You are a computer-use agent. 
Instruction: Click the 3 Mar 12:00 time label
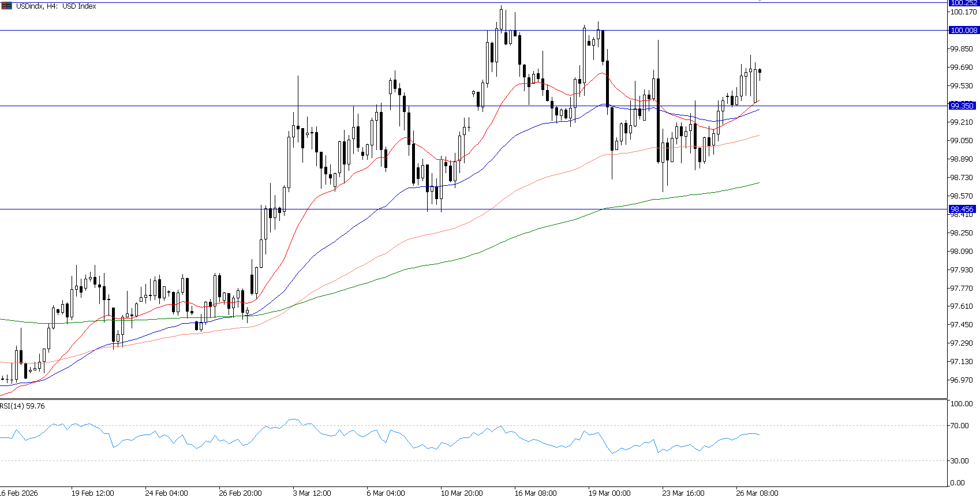click(312, 493)
